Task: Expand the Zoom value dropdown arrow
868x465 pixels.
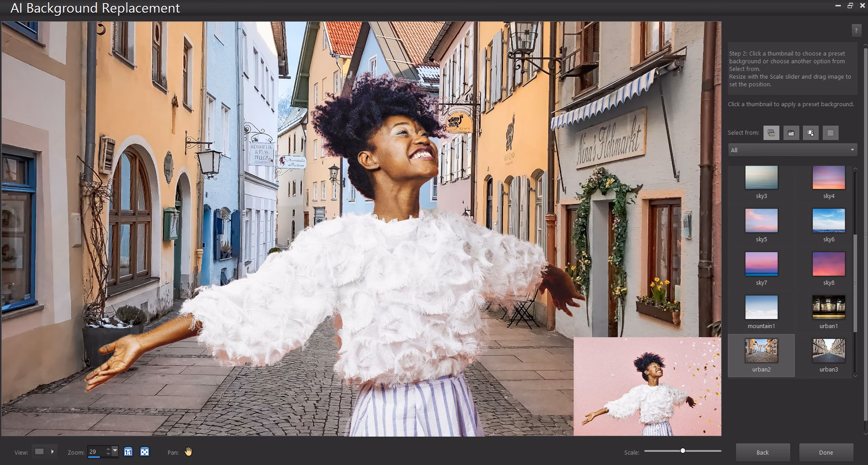Action: pyautogui.click(x=115, y=451)
